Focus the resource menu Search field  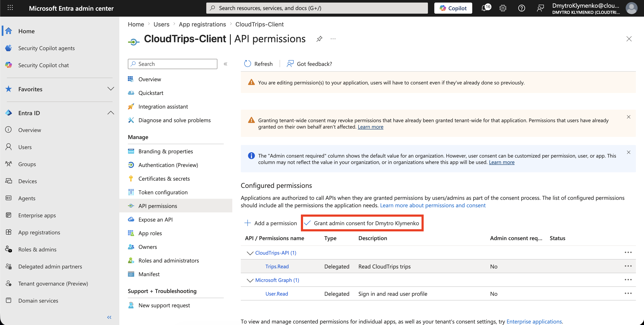172,64
